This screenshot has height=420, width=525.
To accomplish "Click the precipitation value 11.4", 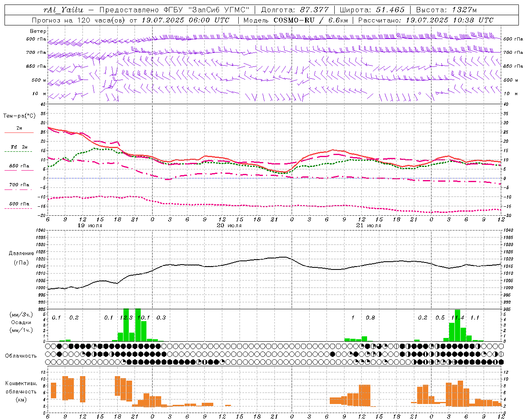I will pyautogui.click(x=458, y=317).
